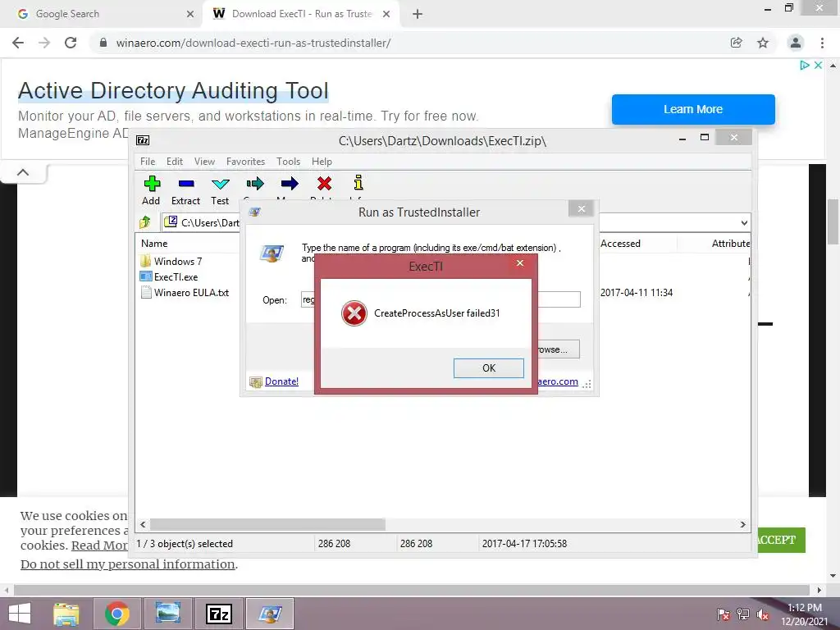Open Do not sell my personal information link
The height and width of the screenshot is (630, 840).
coord(127,564)
